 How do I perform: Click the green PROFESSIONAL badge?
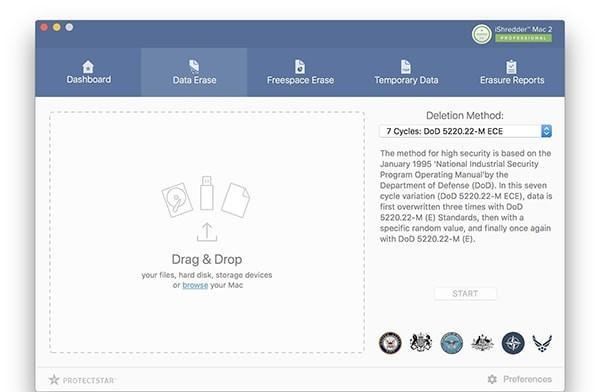click(x=523, y=38)
